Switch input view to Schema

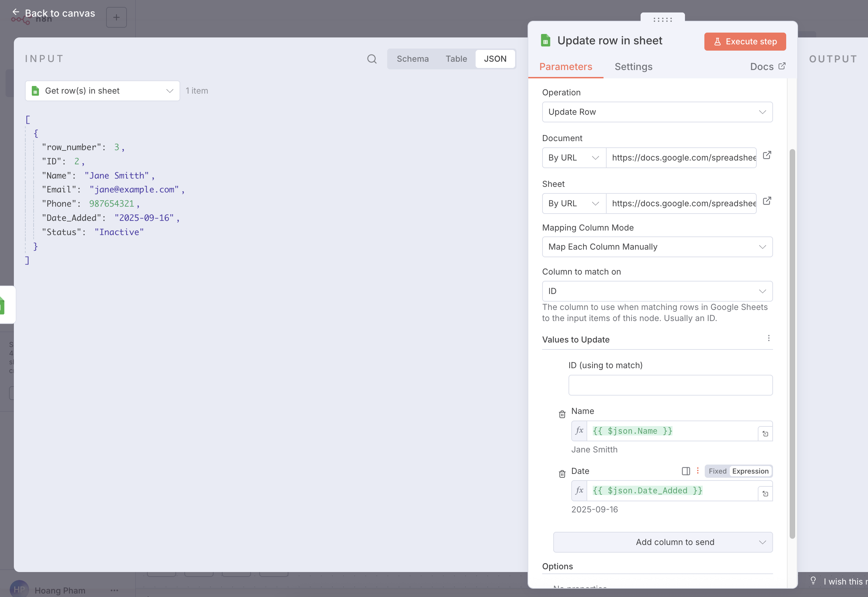point(413,59)
